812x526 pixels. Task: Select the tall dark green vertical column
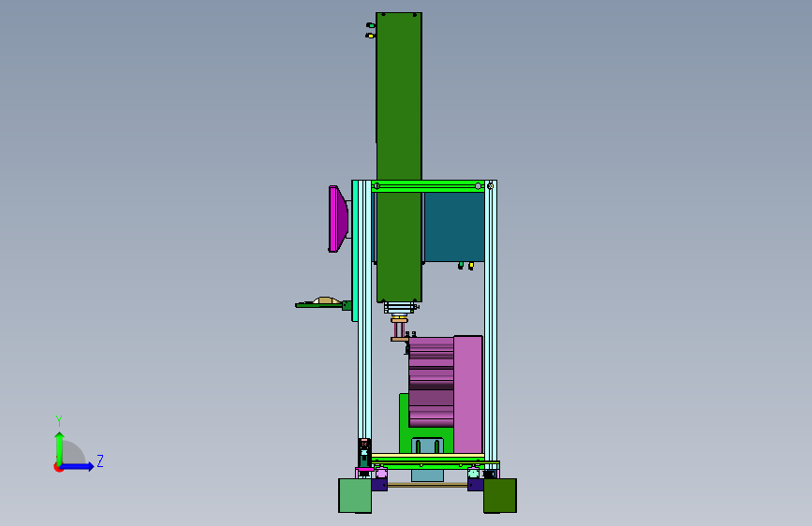pos(399,155)
